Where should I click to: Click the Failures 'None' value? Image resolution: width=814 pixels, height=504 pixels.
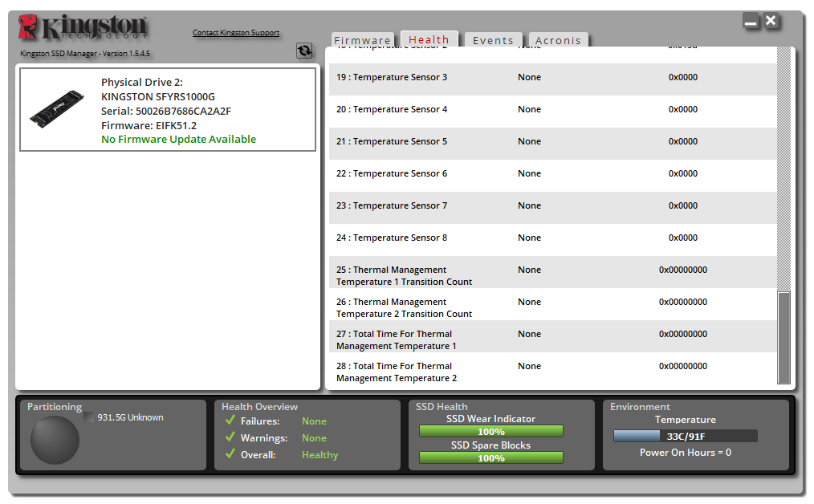tap(314, 421)
